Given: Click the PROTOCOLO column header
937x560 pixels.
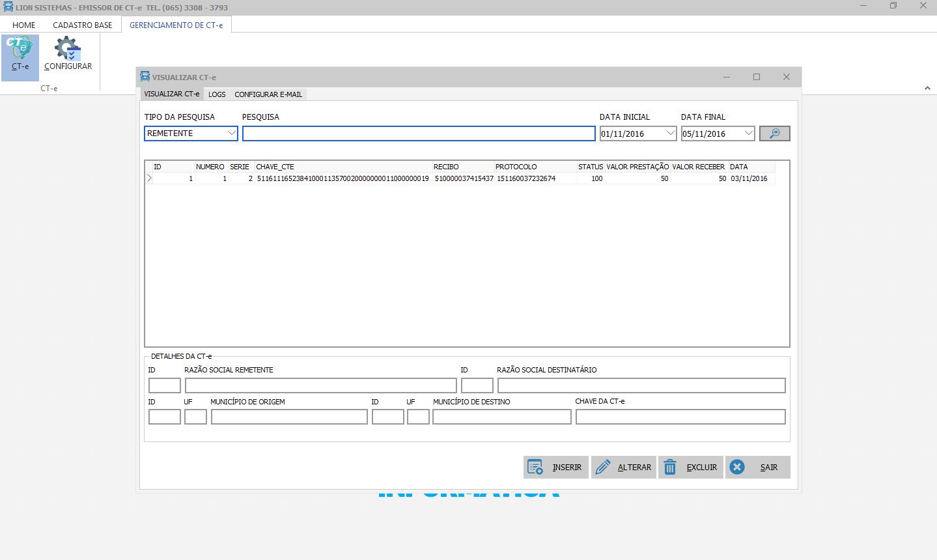Looking at the screenshot, I should [535, 167].
